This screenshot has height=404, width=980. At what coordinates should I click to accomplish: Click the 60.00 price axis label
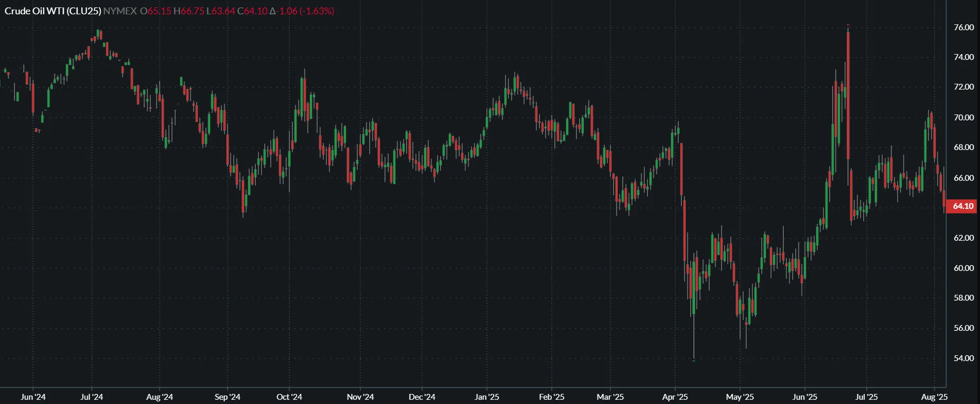tap(964, 268)
